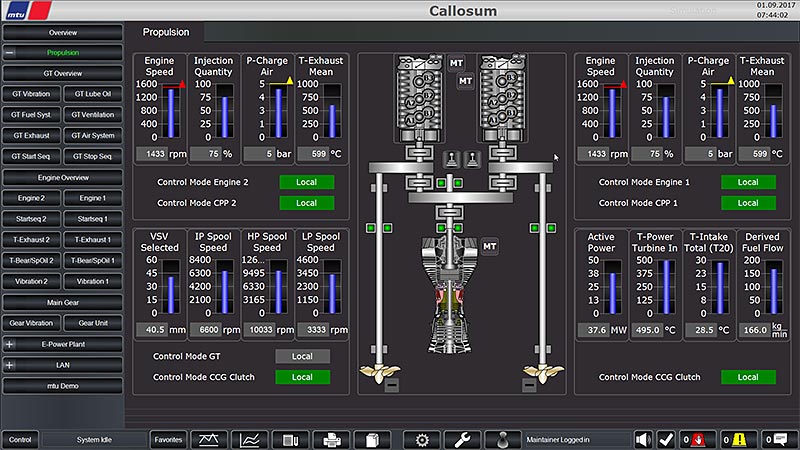Screen dimensions: 800x450
Task: Acknowledge alarms with the checkmark icon
Action: [666, 439]
